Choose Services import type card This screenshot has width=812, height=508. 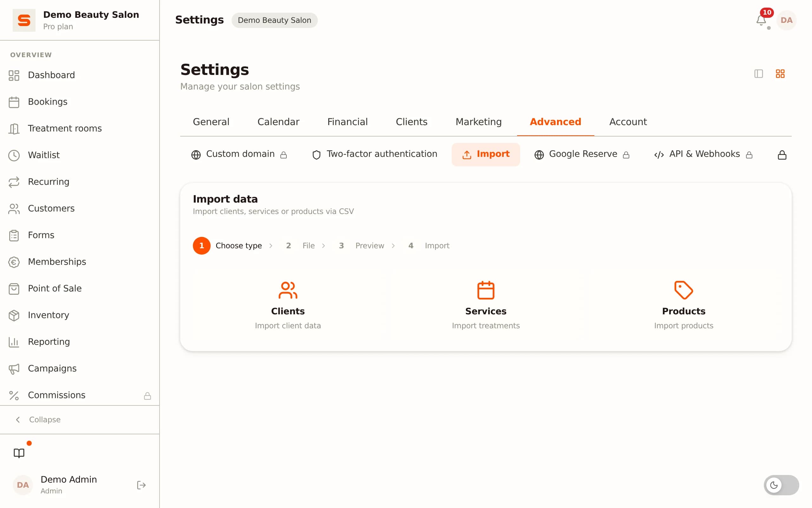click(486, 305)
